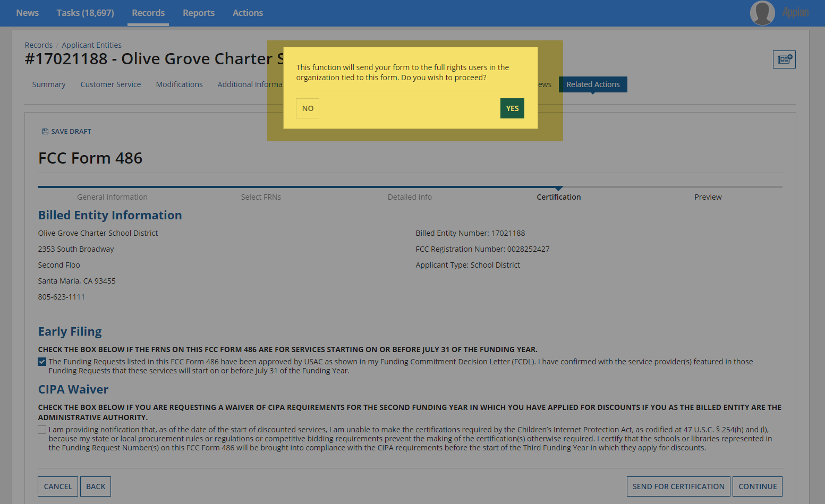The height and width of the screenshot is (504, 825).
Task: Enable the CIPA Waiver checkbox
Action: 42,430
